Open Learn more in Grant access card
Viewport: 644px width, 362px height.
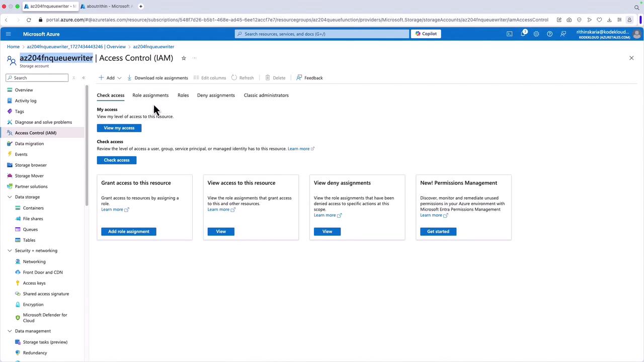[x=115, y=210]
